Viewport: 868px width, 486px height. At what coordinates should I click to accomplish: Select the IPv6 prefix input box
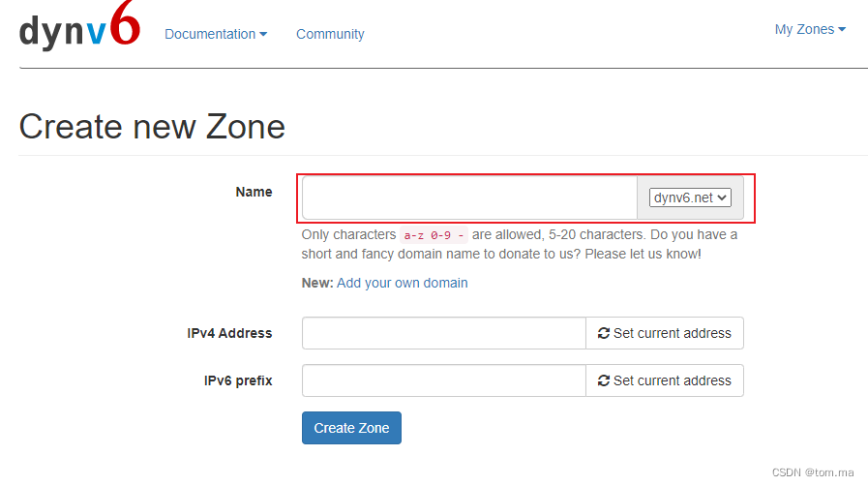point(443,380)
